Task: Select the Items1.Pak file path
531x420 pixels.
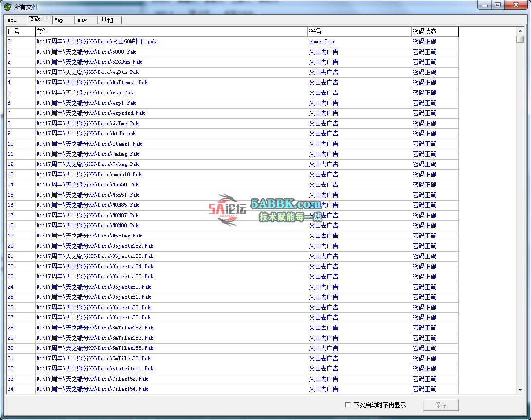Action: click(x=89, y=144)
